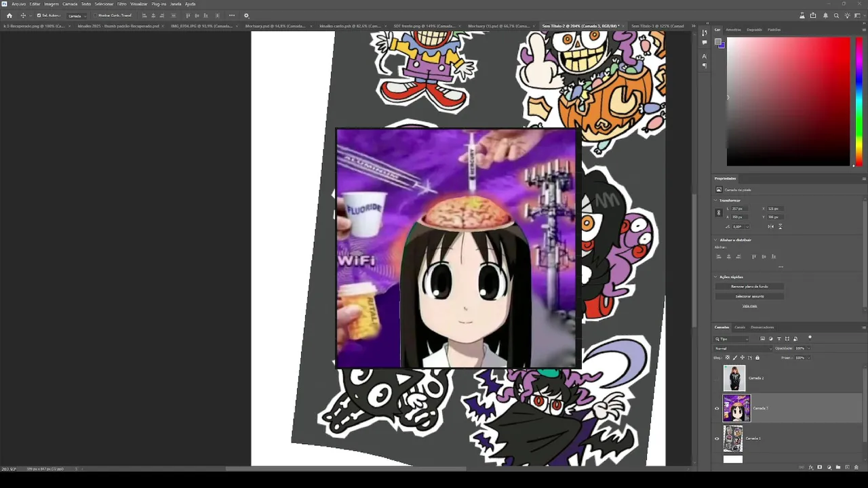This screenshot has height=488, width=868.
Task: Switch to the Amostras tab
Action: coord(733,30)
